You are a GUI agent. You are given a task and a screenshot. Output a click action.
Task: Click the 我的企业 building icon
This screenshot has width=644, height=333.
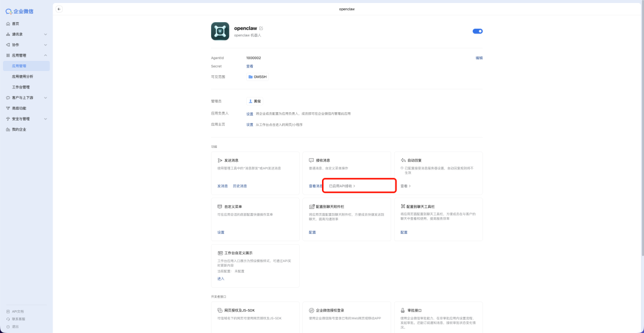pos(8,129)
